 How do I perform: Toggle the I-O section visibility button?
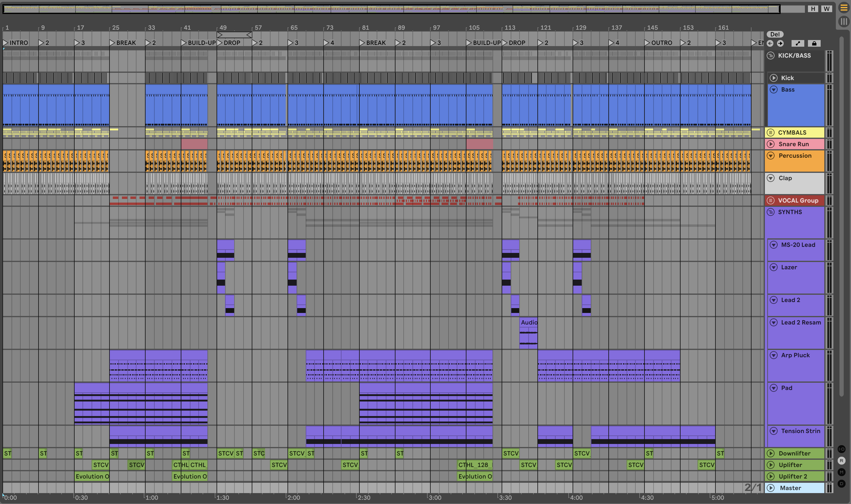pyautogui.click(x=842, y=449)
